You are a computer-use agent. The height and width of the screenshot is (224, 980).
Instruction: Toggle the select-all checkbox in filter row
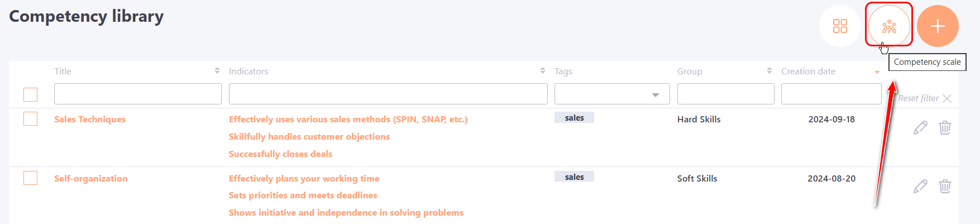click(x=31, y=94)
